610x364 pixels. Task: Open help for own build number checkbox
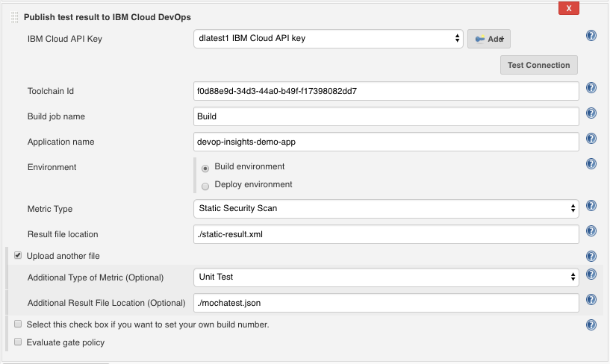591,324
